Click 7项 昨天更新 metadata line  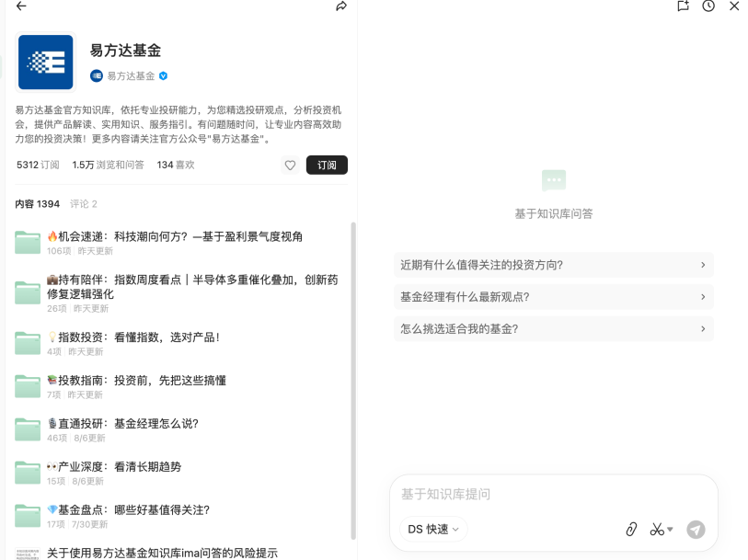click(x=75, y=394)
